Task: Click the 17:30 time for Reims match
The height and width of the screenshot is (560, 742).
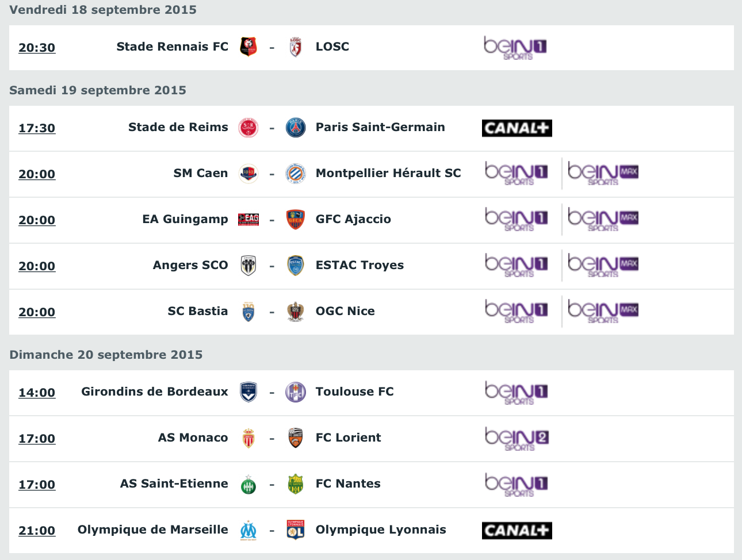Action: (37, 128)
